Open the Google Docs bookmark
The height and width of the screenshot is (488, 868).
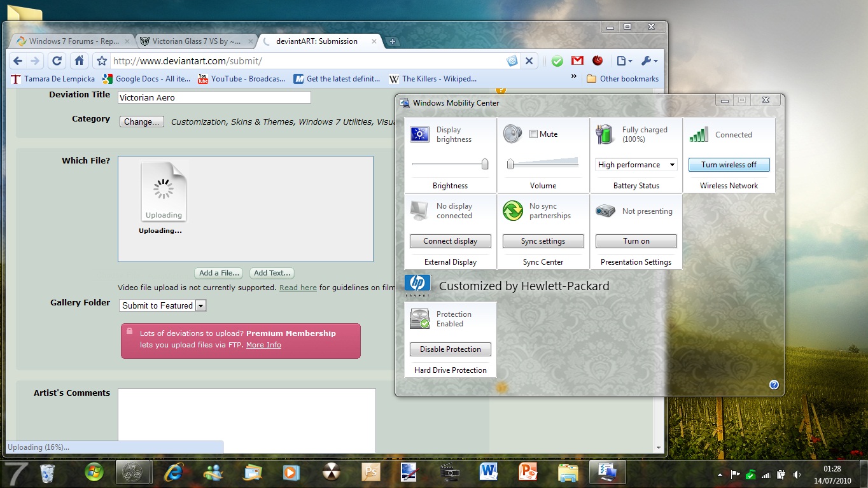click(147, 79)
